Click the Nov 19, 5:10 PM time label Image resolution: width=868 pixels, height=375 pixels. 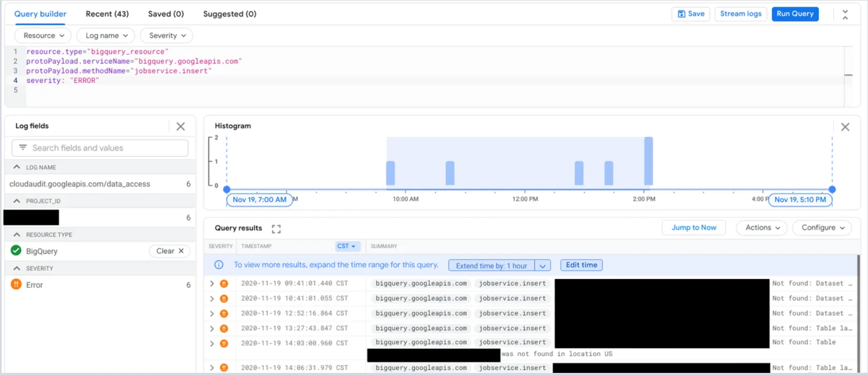point(800,200)
